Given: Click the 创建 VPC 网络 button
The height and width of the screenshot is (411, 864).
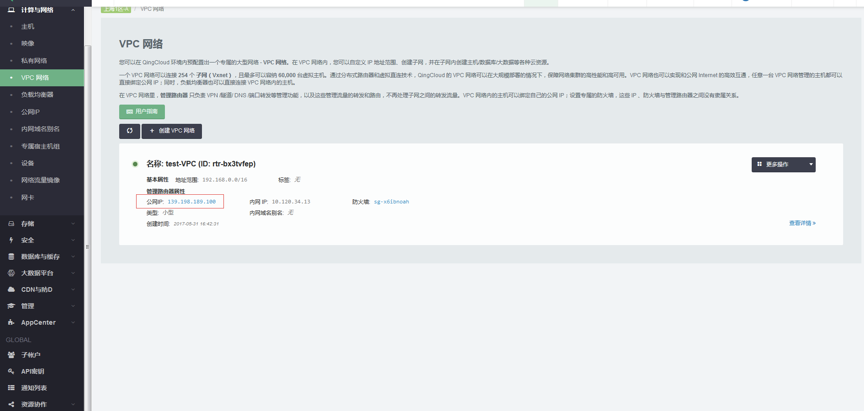Looking at the screenshot, I should pyautogui.click(x=172, y=131).
